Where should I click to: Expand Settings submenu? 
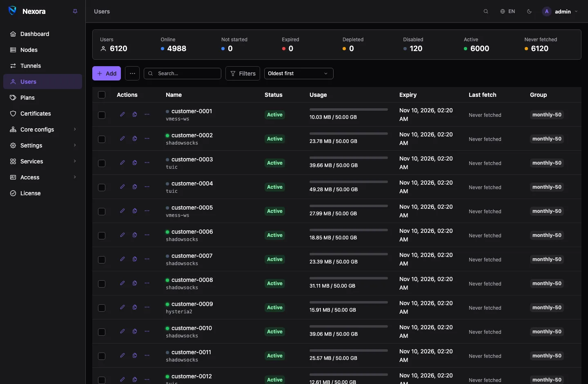pos(42,145)
